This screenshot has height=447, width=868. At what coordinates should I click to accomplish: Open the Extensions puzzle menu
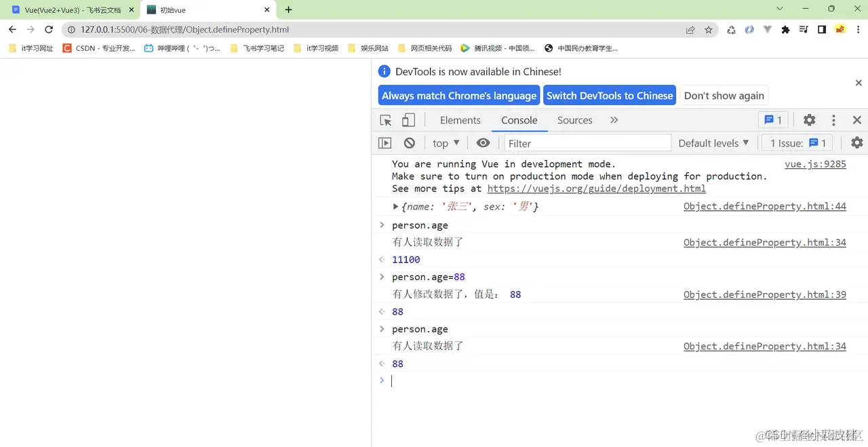tap(785, 30)
